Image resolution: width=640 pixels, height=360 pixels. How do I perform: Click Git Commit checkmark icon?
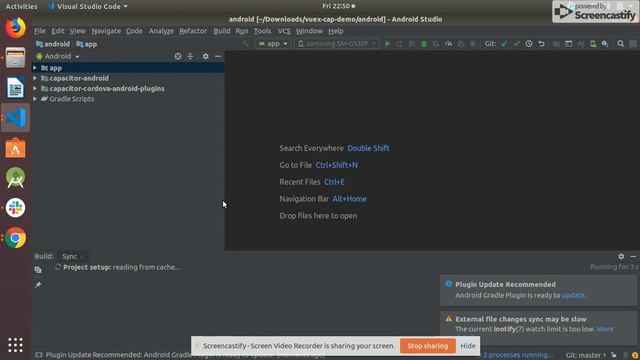click(x=517, y=44)
